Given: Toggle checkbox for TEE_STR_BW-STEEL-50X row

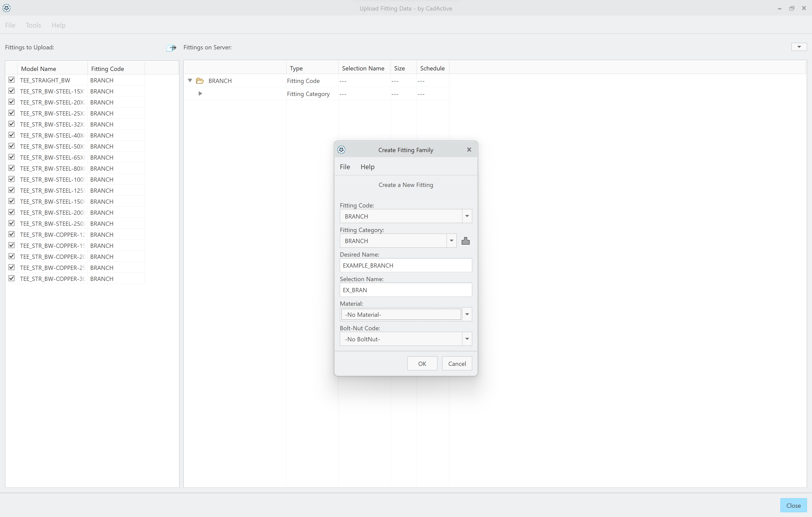Looking at the screenshot, I should pos(12,146).
